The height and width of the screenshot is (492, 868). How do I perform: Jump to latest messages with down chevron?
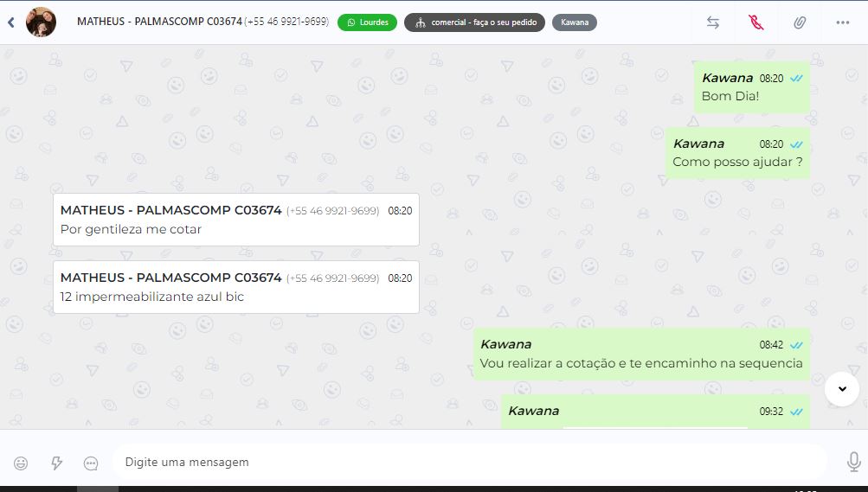tap(842, 389)
